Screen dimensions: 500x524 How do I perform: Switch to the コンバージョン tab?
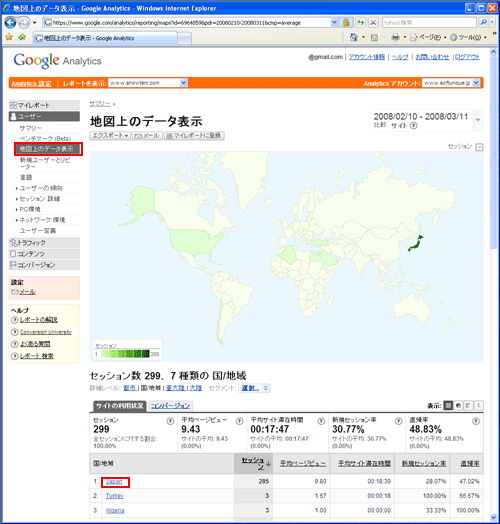click(x=170, y=406)
